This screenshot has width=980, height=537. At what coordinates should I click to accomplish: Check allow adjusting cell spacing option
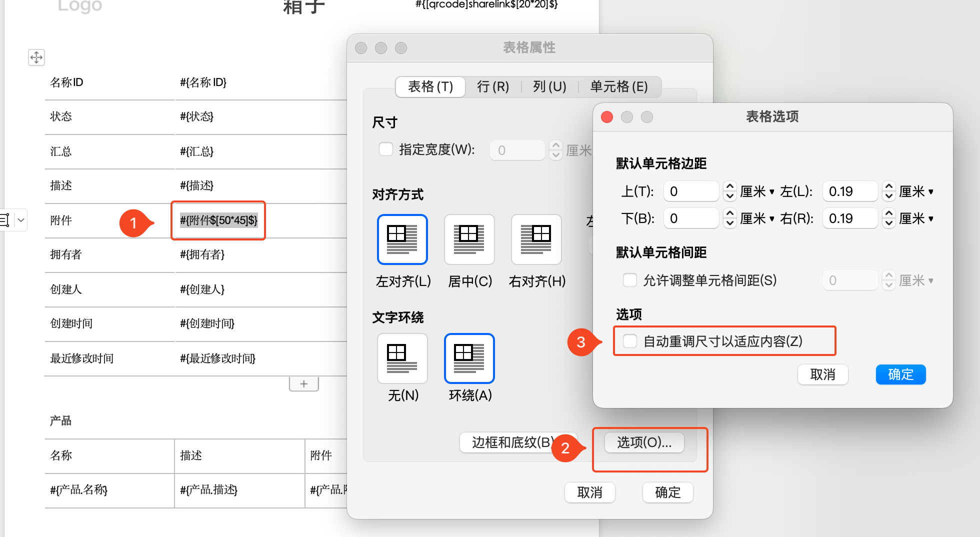[630, 280]
